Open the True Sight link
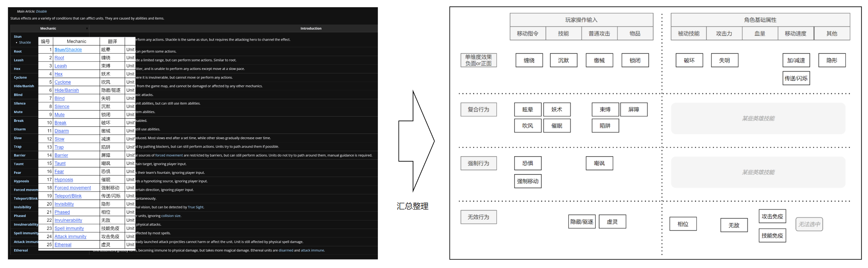 point(196,207)
